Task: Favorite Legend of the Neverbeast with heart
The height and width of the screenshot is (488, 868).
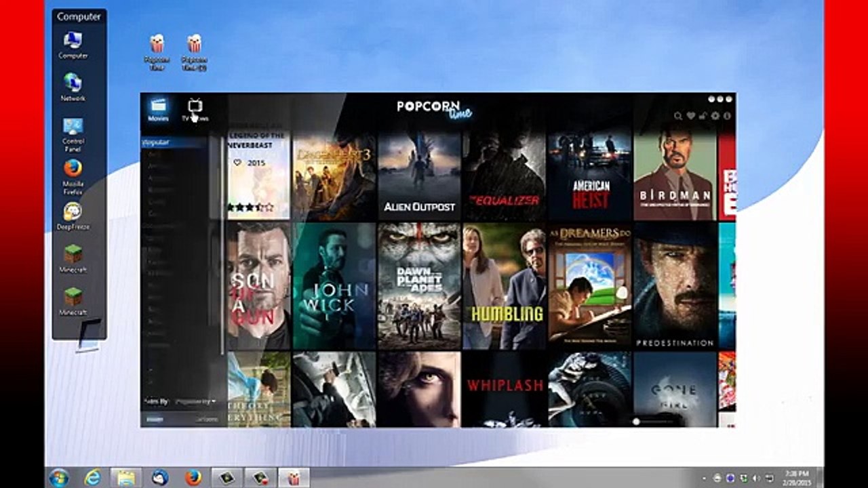Action: tap(237, 163)
